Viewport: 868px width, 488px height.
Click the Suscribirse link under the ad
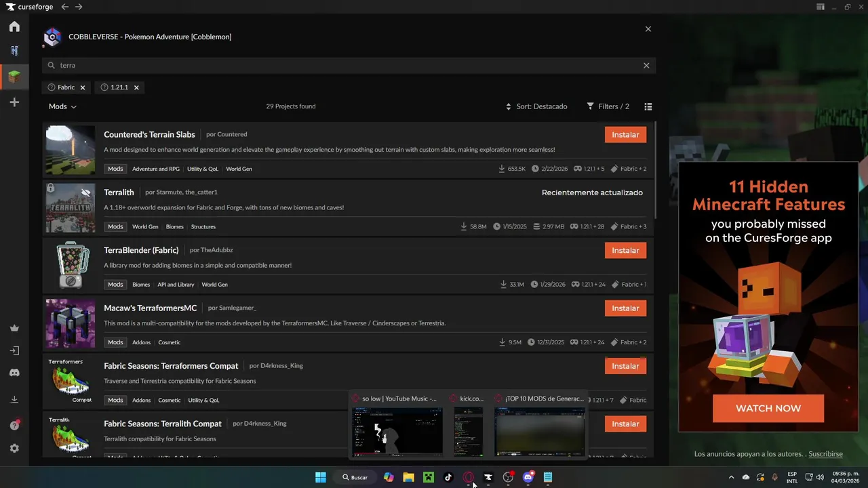(x=825, y=454)
